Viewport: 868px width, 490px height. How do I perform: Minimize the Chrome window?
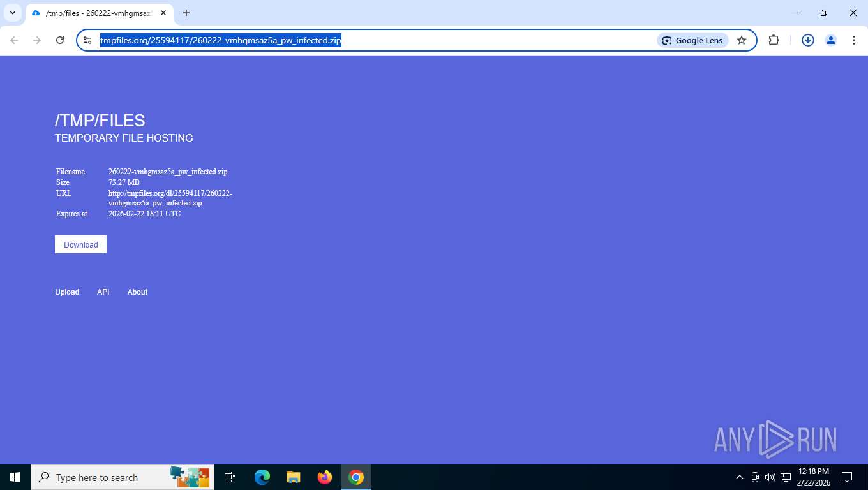click(x=795, y=13)
